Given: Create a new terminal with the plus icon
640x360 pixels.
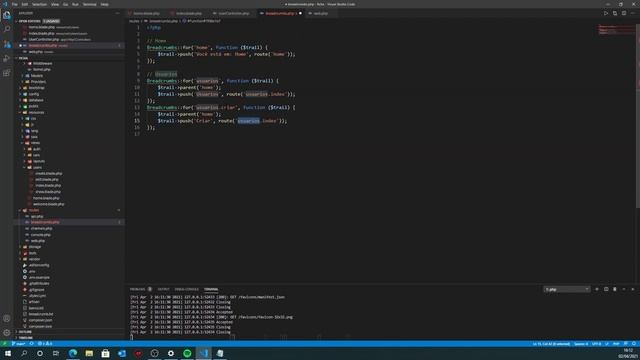Looking at the screenshot, I should point(597,289).
